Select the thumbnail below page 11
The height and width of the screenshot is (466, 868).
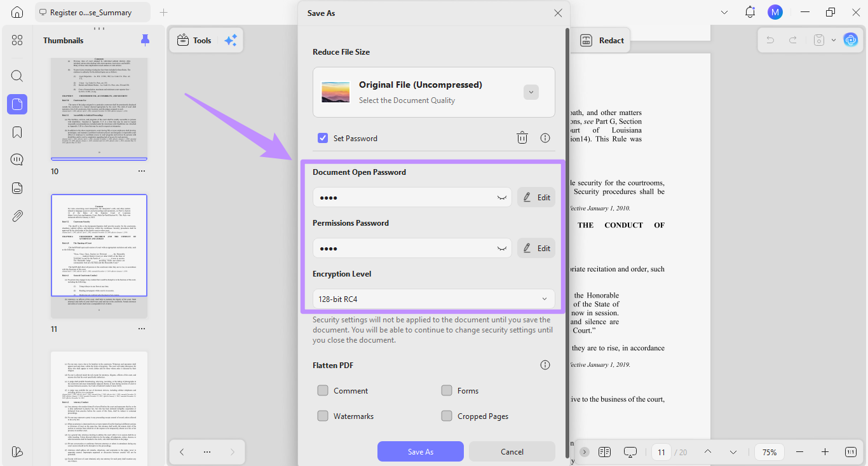click(99, 408)
